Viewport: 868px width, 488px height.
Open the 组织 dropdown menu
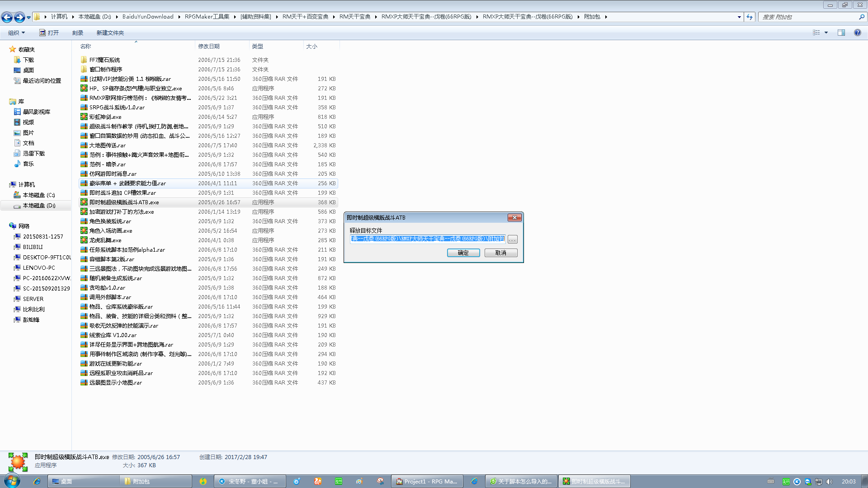coord(16,33)
